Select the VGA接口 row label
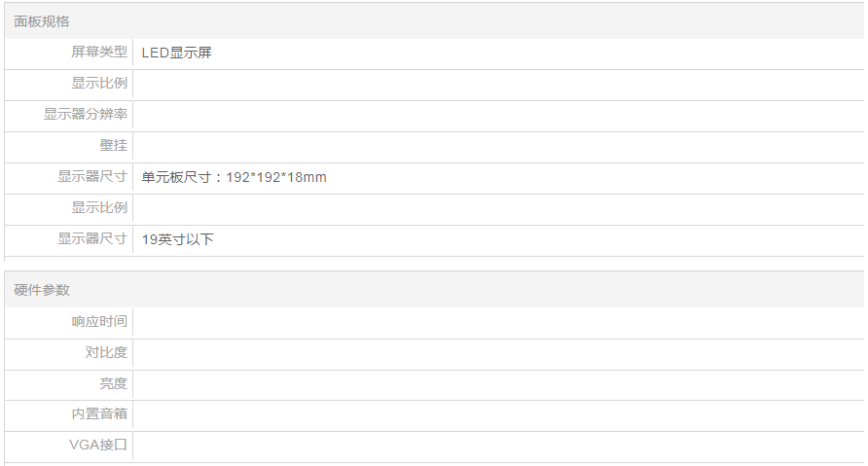The width and height of the screenshot is (868, 466). click(x=98, y=446)
